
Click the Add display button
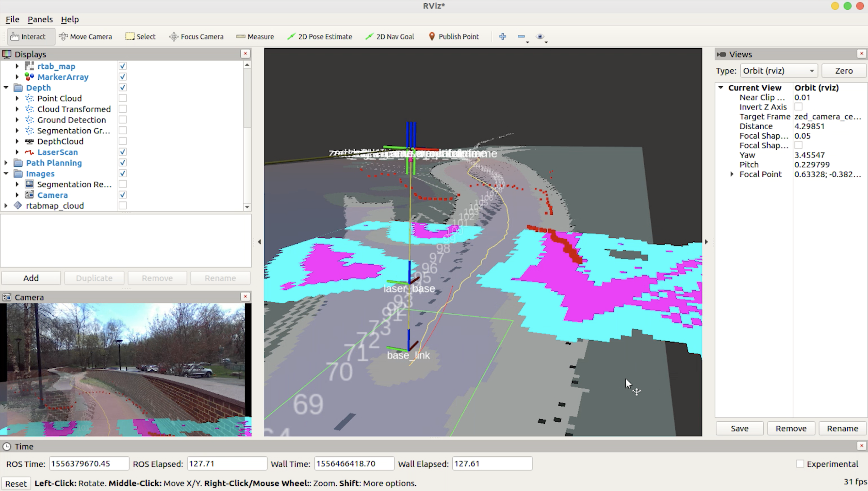coord(31,278)
